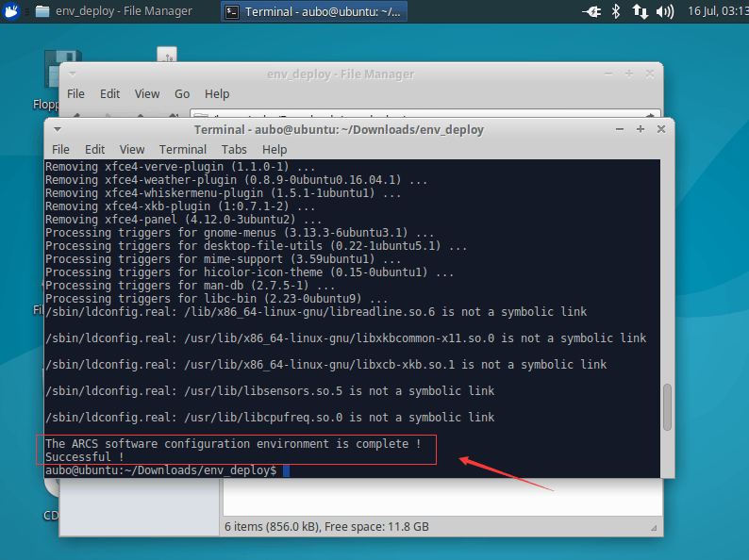
Task: Open the network connection tray icon
Action: coord(641,11)
